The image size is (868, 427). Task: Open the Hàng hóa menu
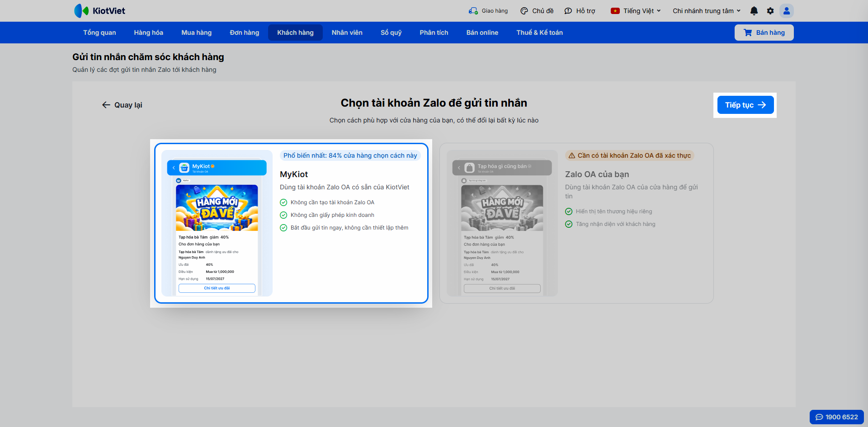148,33
